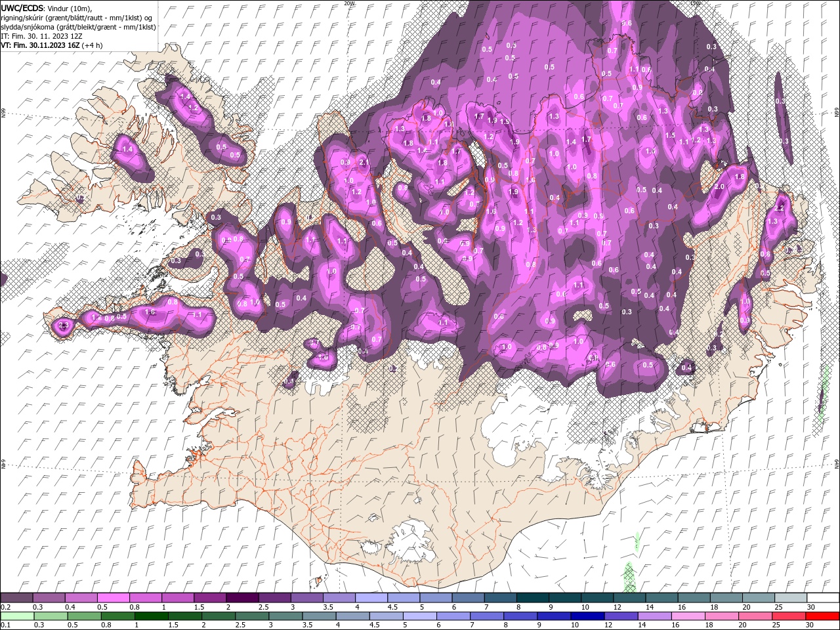
Task: Pick darkest purple snow swatch at 2
Action: 242,598
